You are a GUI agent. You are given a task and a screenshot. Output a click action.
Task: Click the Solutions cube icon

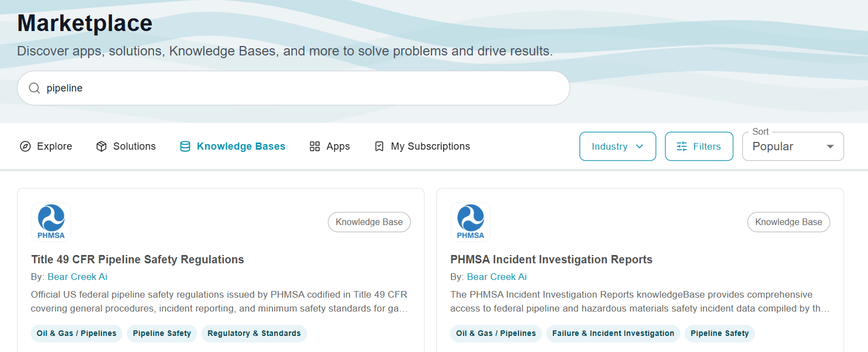[101, 146]
